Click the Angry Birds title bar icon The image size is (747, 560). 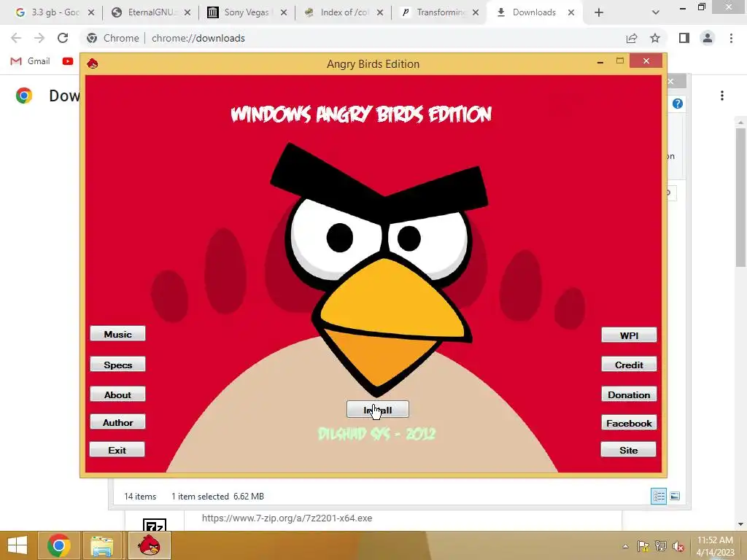point(93,63)
